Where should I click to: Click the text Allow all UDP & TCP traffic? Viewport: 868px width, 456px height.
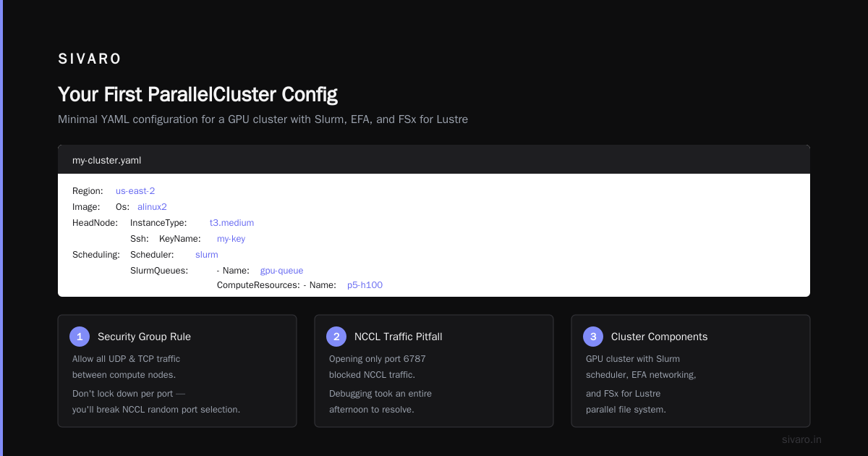point(126,359)
